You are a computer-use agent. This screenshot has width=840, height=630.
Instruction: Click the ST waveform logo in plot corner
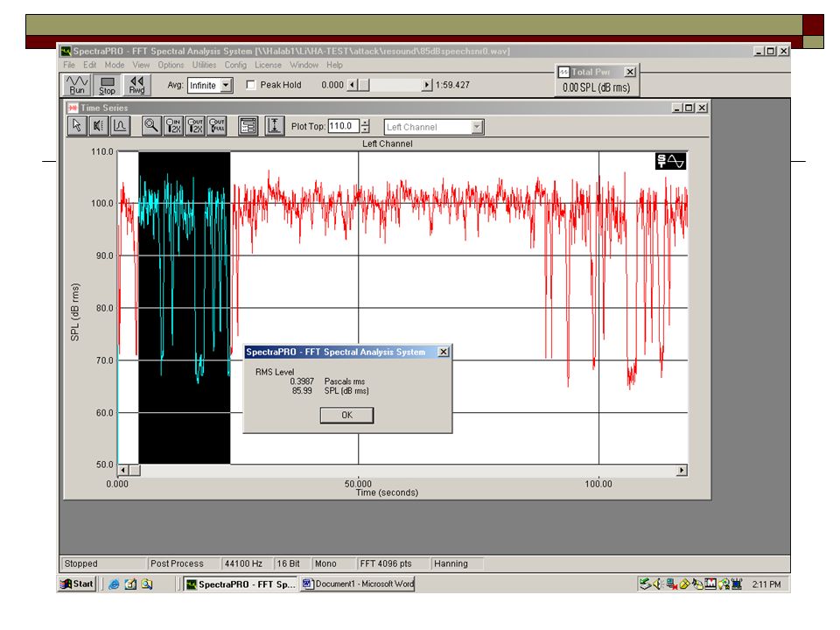click(670, 161)
